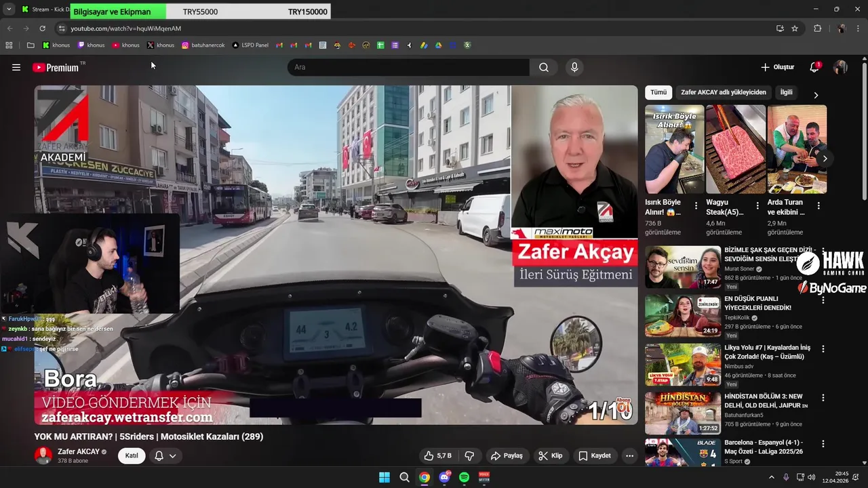This screenshot has height=488, width=868.
Task: Open more actions under the video
Action: [x=629, y=455]
